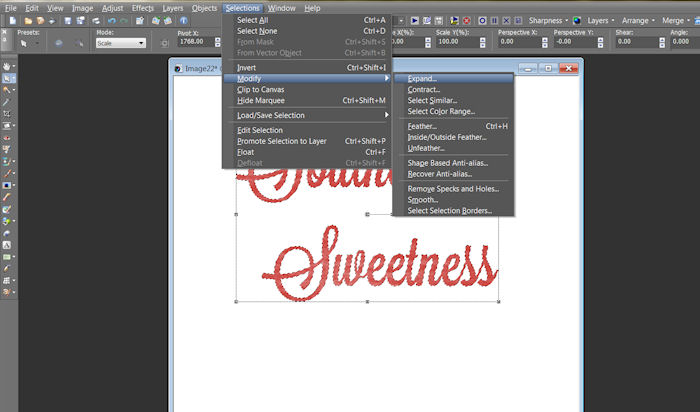Click the Pivot X value field
The width and height of the screenshot is (700, 412).
[194, 43]
